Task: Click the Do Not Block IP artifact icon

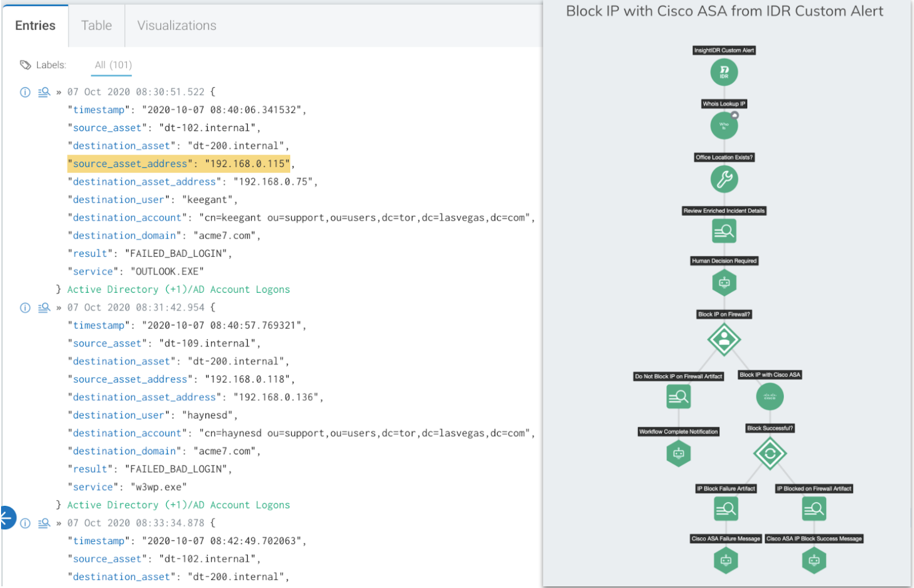Action: (x=679, y=396)
